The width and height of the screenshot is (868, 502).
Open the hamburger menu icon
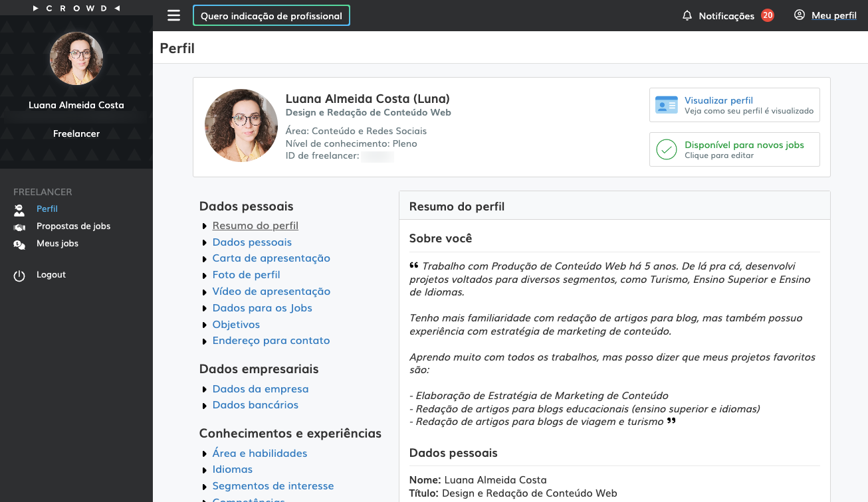click(173, 15)
